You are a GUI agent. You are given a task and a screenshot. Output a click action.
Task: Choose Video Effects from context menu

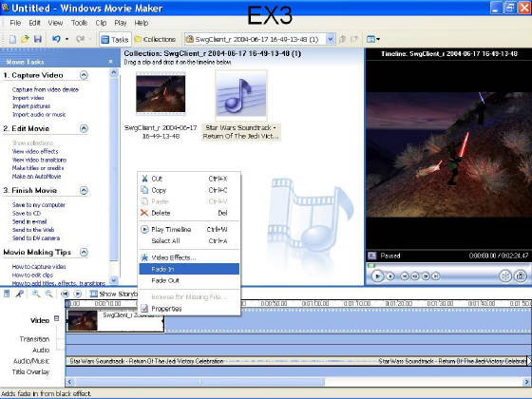click(x=189, y=257)
